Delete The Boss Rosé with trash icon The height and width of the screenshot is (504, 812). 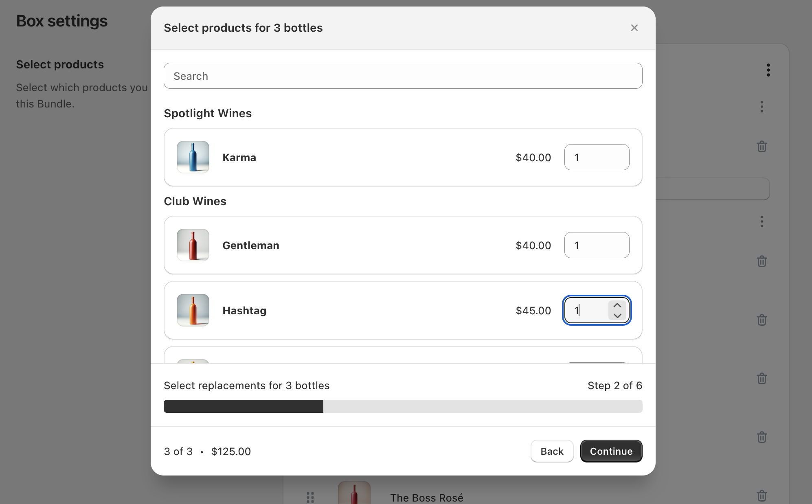[762, 496]
